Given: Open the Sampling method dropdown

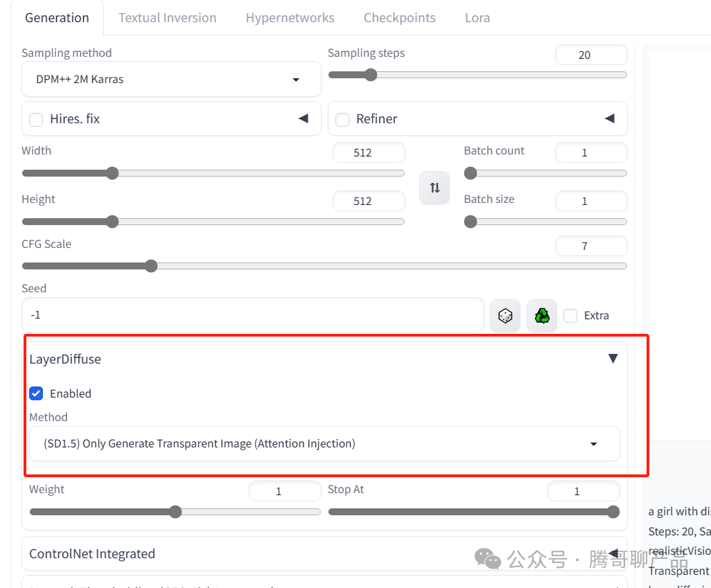Looking at the screenshot, I should coord(171,80).
